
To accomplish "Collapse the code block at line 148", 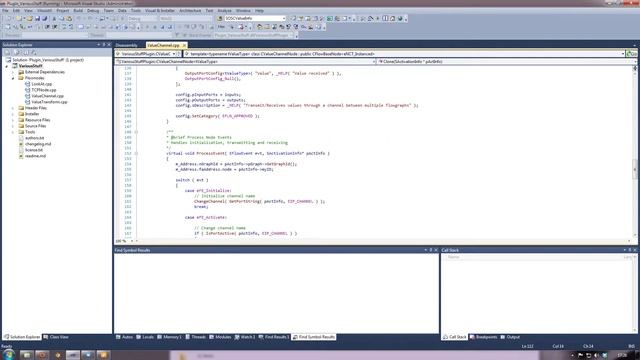I will click(x=136, y=132).
